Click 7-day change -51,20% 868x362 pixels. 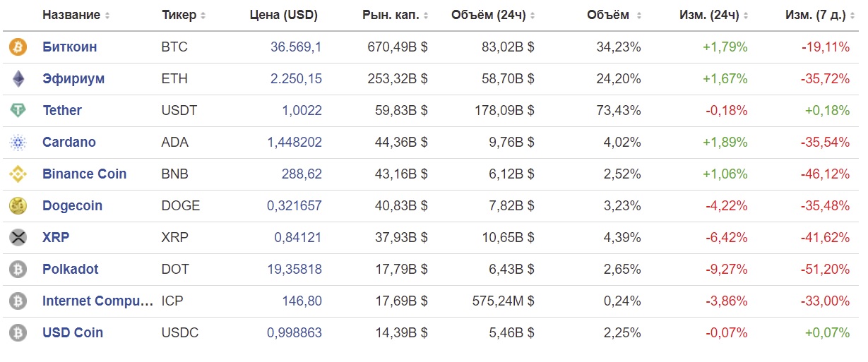coord(826,270)
